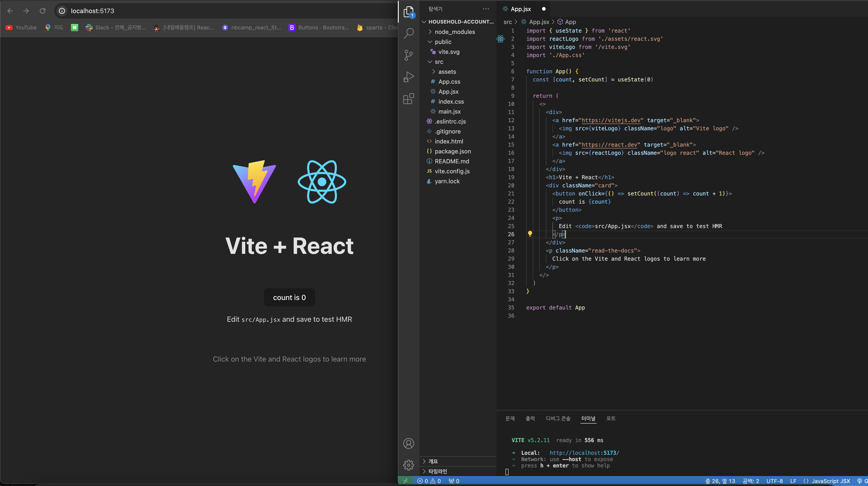Open Run and Debug view
This screenshot has width=868, height=486.
click(408, 77)
